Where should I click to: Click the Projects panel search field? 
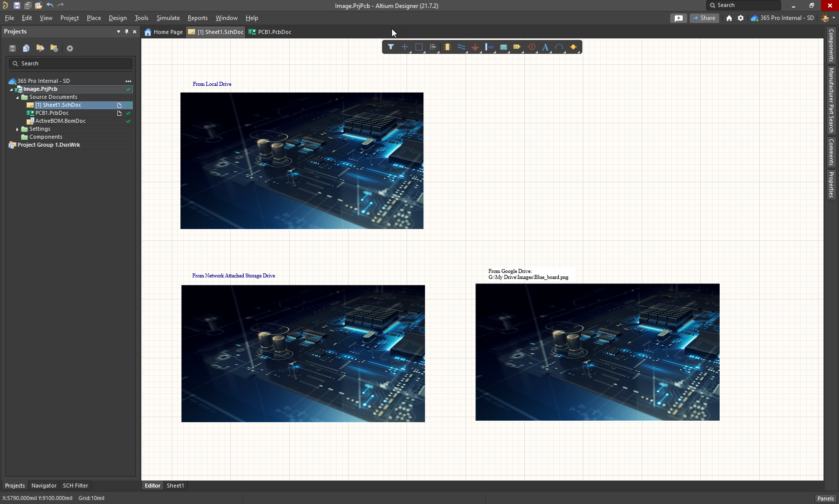coord(70,63)
